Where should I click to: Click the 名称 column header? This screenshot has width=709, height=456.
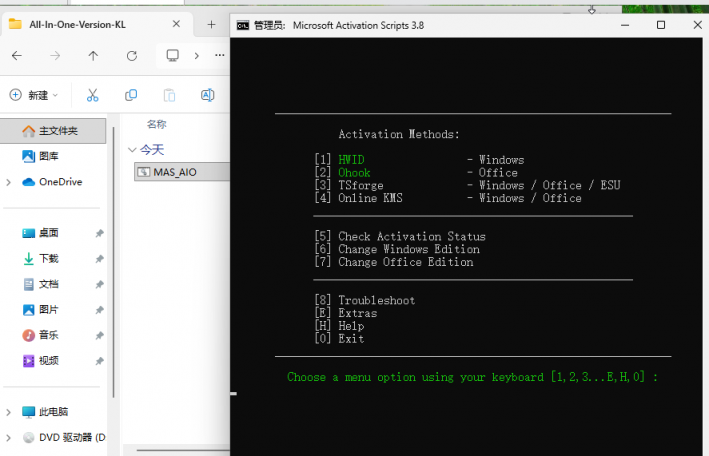[x=156, y=124]
